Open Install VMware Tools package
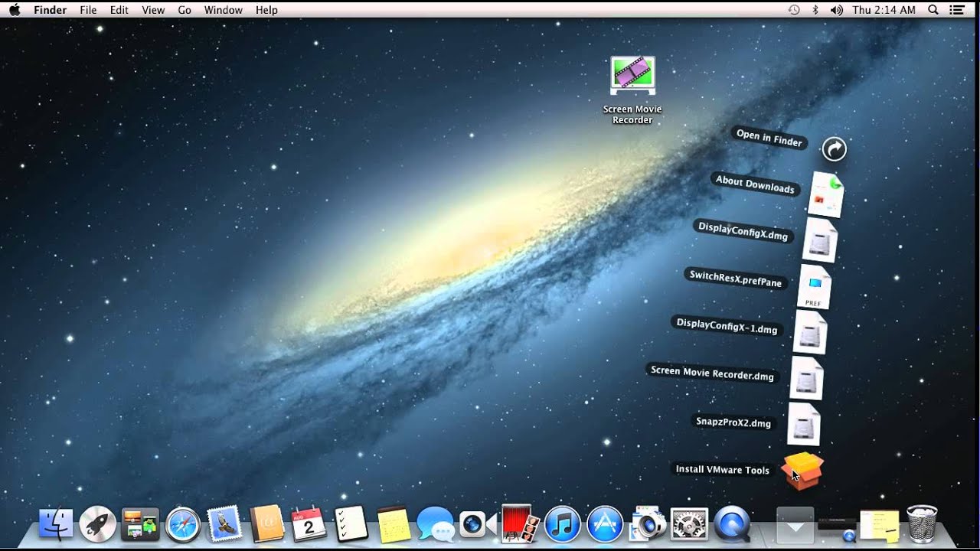Screen dimensions: 980x551 pos(802,469)
